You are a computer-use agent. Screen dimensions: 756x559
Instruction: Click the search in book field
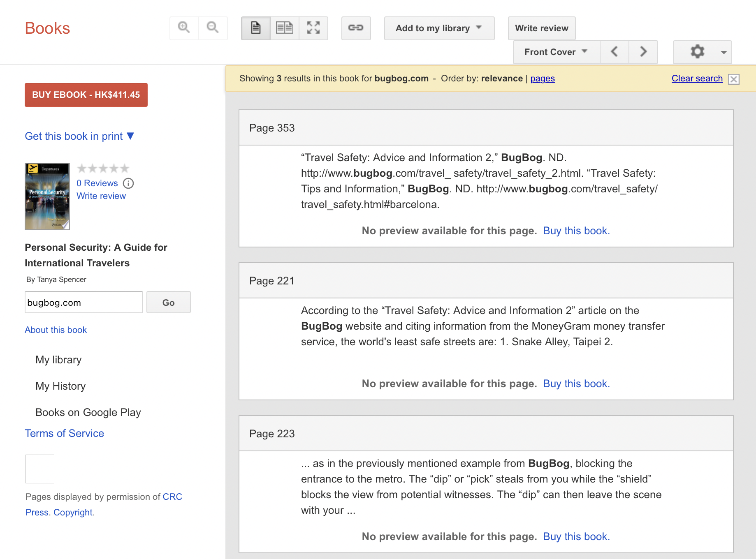pyautogui.click(x=83, y=303)
